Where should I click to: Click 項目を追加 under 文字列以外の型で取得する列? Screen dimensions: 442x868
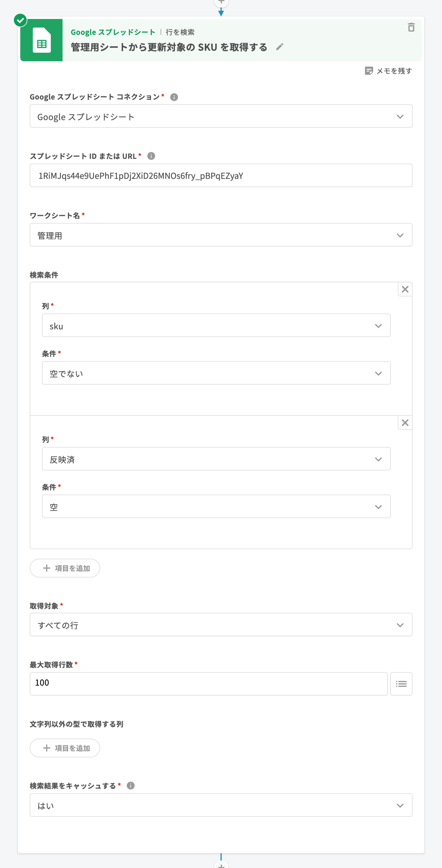(x=65, y=748)
